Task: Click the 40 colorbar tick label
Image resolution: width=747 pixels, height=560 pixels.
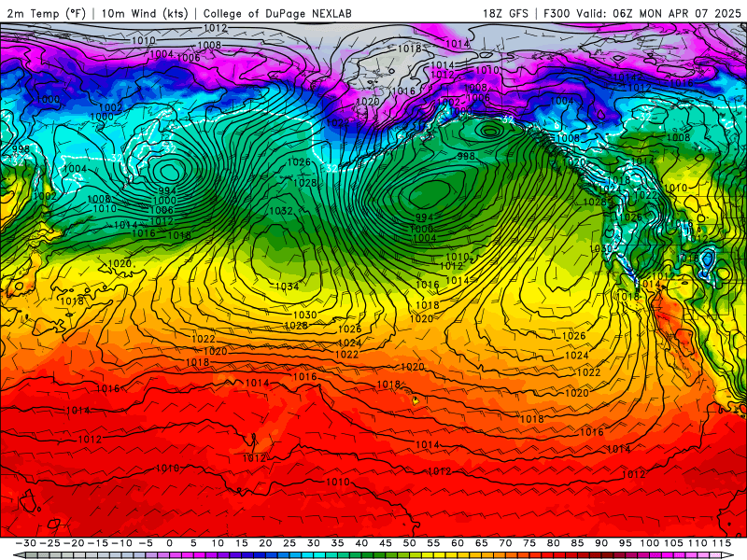Action: click(361, 543)
